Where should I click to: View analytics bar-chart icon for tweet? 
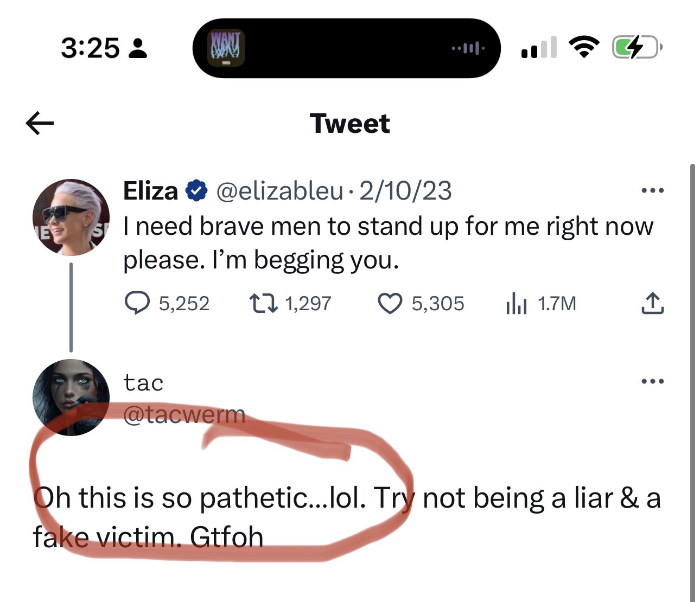tap(516, 303)
